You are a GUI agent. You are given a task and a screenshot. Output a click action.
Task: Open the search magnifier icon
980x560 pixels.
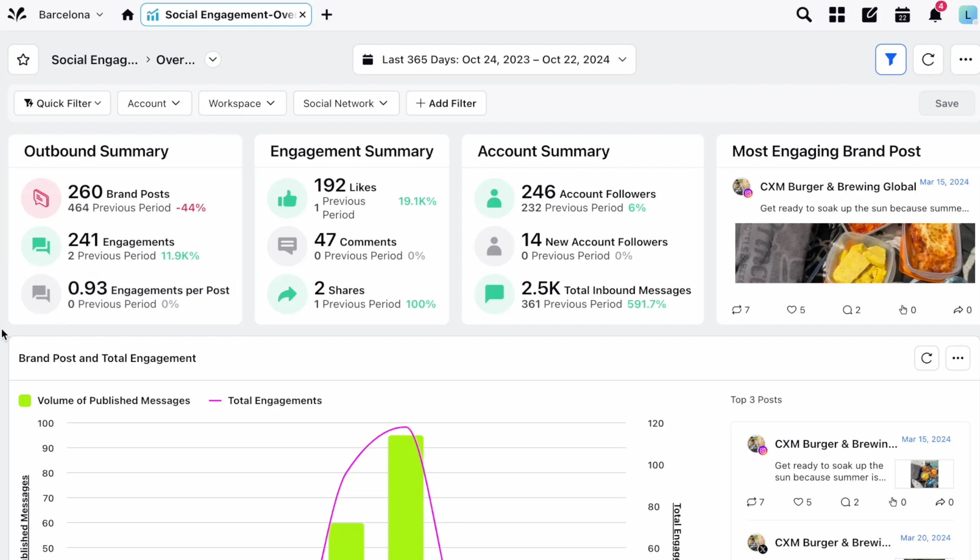coord(804,15)
